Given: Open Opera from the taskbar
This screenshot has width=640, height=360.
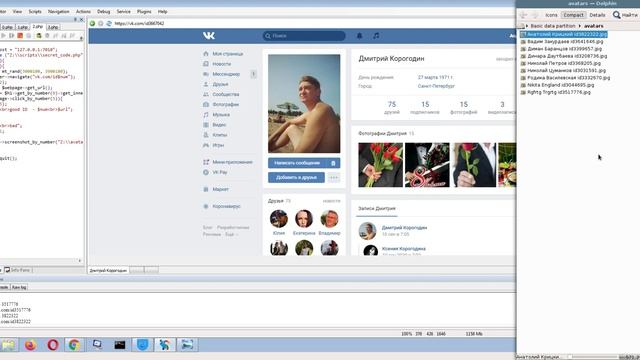Looking at the screenshot, I should pos(53,345).
